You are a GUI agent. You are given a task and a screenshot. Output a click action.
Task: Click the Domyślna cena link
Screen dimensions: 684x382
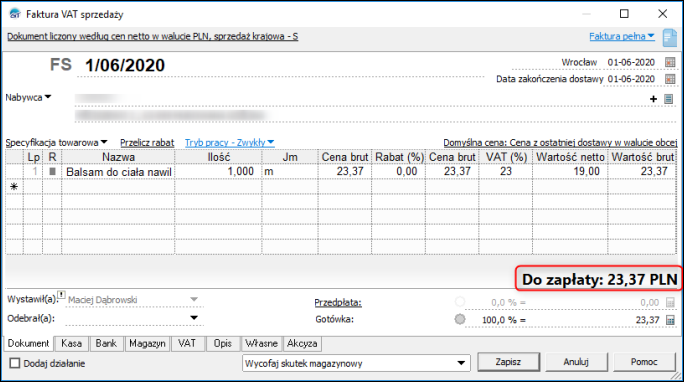[x=560, y=142]
